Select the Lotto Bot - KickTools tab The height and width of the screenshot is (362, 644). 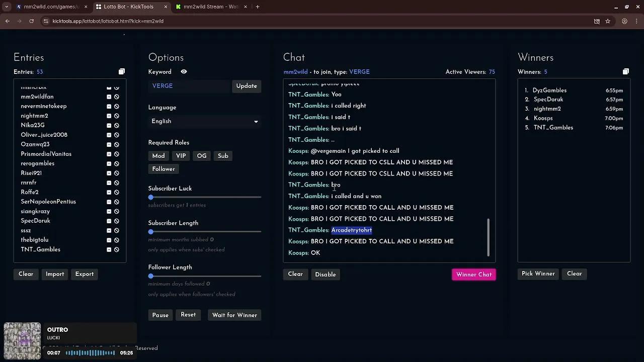pyautogui.click(x=132, y=7)
